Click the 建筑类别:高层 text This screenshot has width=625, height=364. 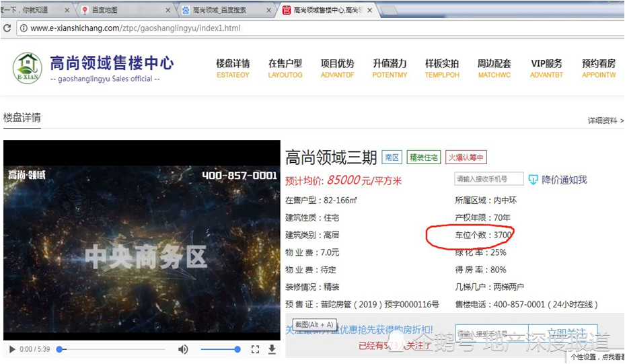[x=312, y=235]
